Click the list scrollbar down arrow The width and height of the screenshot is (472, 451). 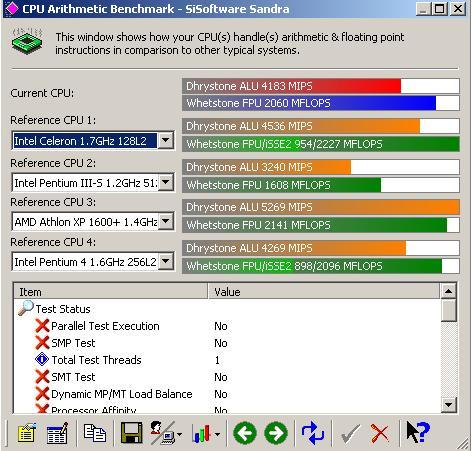pyautogui.click(x=448, y=405)
